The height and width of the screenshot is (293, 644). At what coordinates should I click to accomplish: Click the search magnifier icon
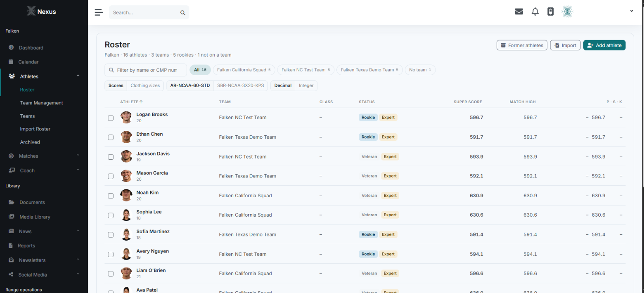tap(183, 13)
